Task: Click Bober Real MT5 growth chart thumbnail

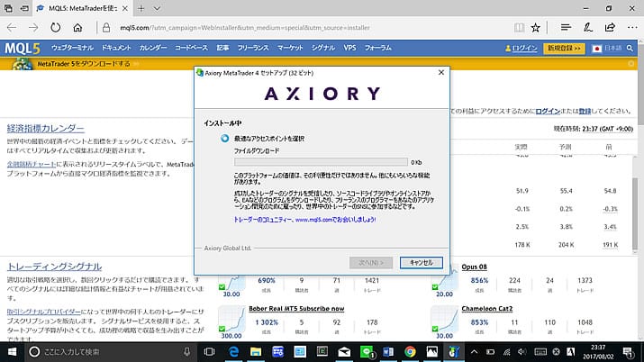Action: 231,319
